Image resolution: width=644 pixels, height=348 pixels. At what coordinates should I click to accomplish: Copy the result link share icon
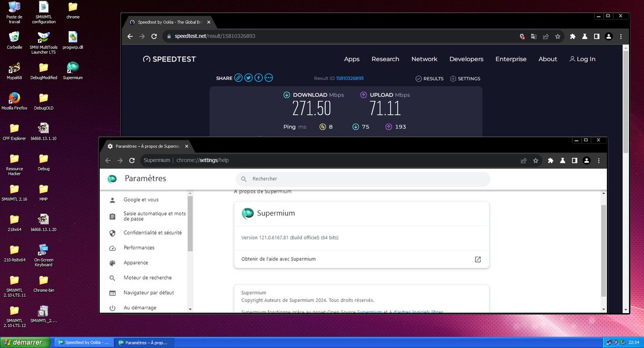coord(238,78)
